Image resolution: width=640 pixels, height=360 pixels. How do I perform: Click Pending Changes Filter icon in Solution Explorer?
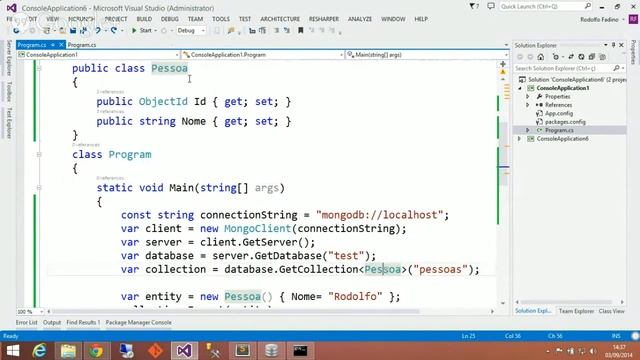[x=556, y=57]
